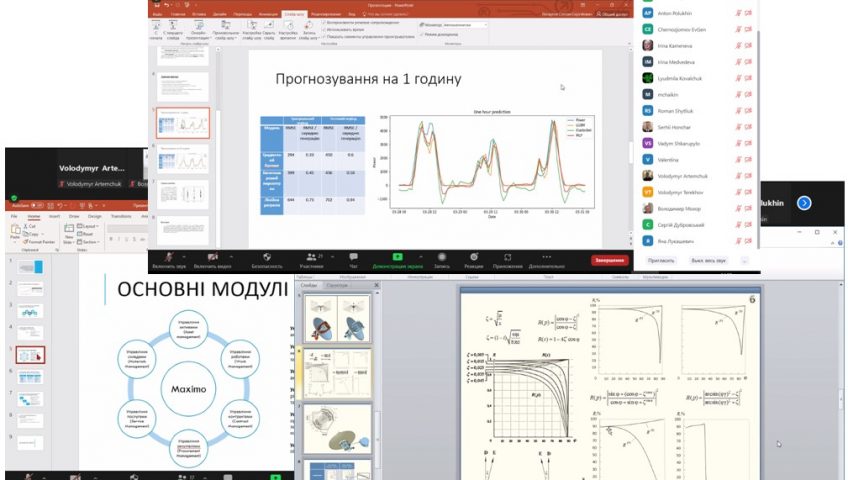Toggle Presenter View checkbox
The width and height of the screenshot is (848, 480).
(x=422, y=34)
